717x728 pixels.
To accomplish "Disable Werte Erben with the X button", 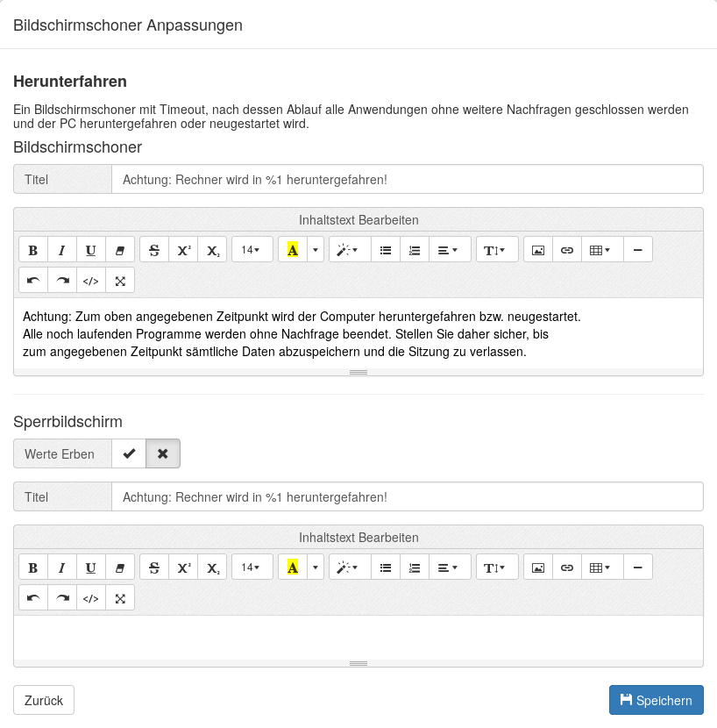I will tap(163, 453).
